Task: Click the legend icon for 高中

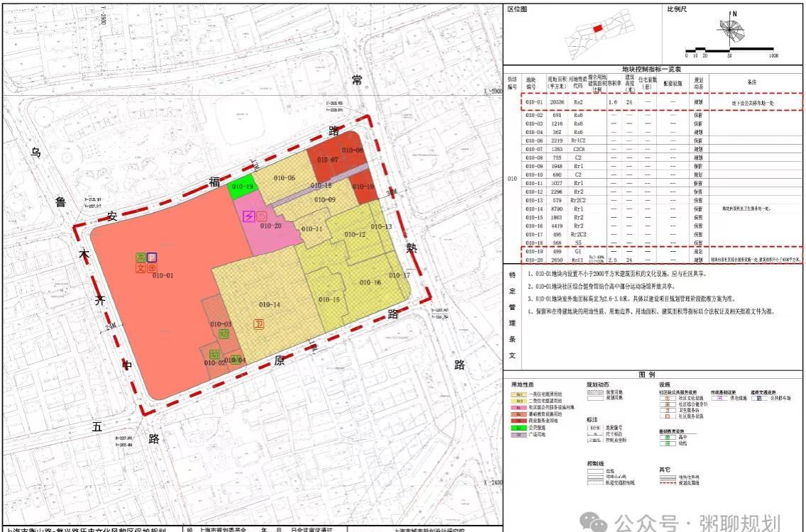Action: pyautogui.click(x=668, y=438)
